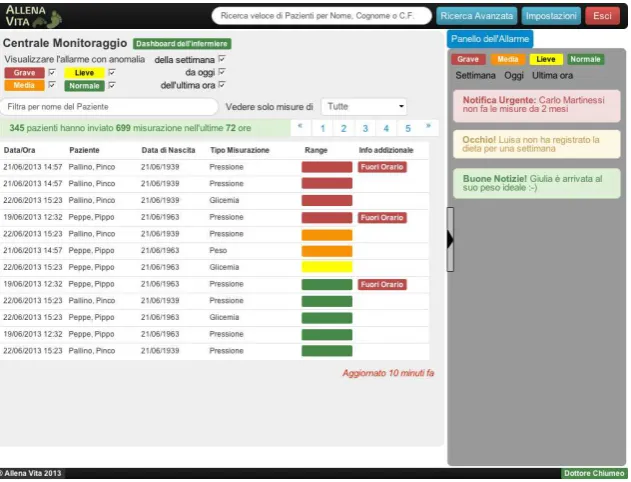
Task: Select Settimana in alarm panel
Action: 475,76
